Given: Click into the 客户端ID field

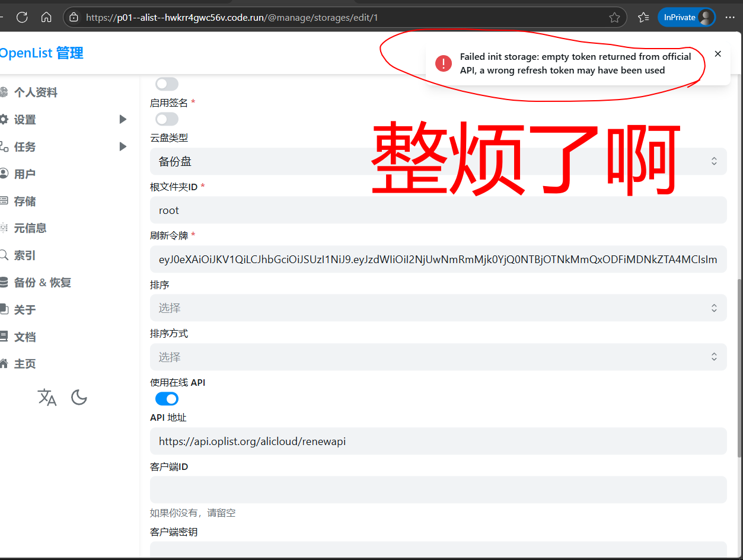Looking at the screenshot, I should click(x=438, y=489).
